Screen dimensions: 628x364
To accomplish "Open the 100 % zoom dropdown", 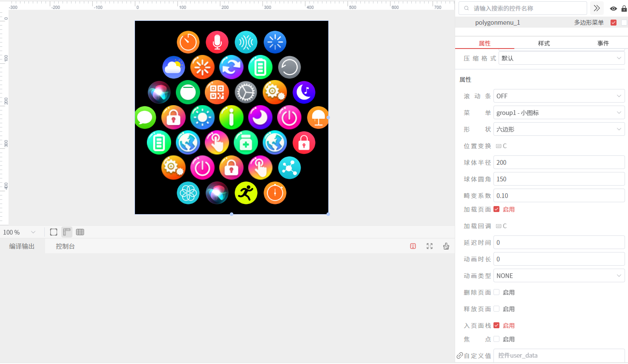I will (19, 232).
